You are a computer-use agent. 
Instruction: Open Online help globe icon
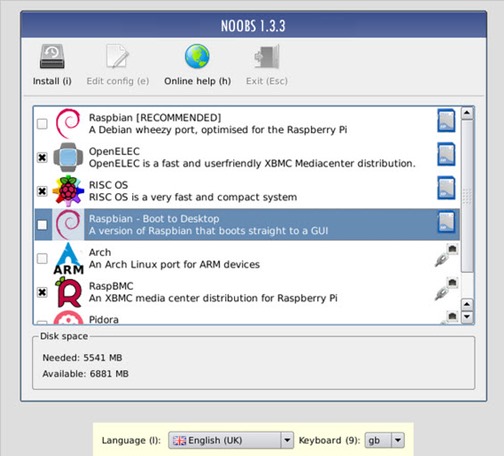coord(197,56)
